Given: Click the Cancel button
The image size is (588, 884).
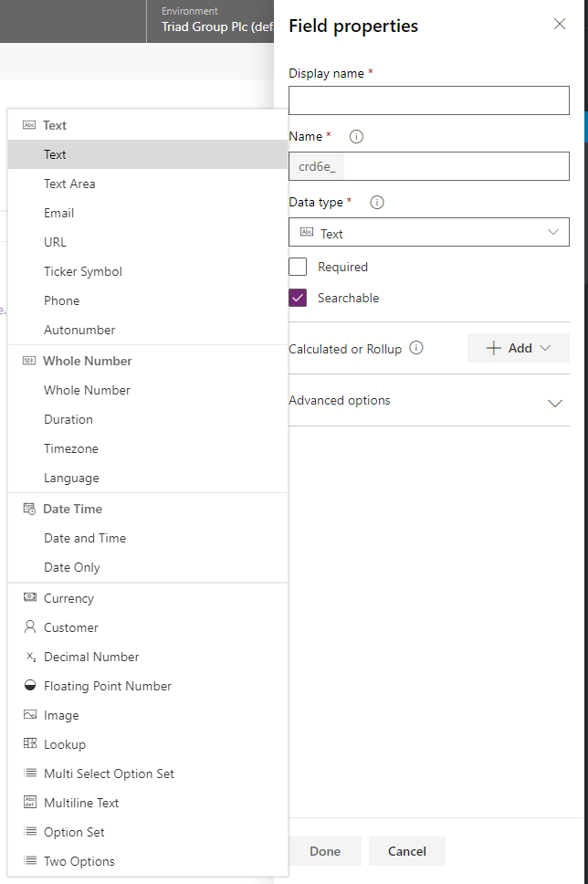Looking at the screenshot, I should pos(407,851).
